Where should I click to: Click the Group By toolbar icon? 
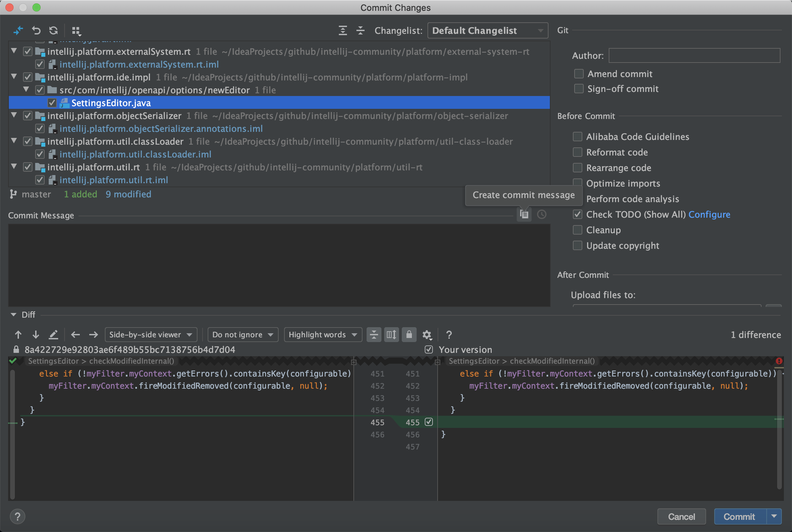(x=76, y=31)
